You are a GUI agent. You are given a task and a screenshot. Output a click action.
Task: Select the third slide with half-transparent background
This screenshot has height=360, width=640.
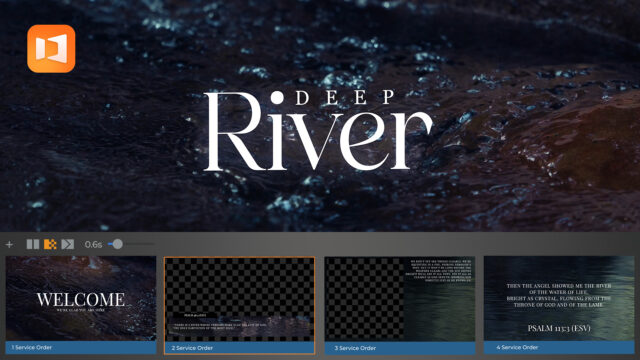pos(400,299)
